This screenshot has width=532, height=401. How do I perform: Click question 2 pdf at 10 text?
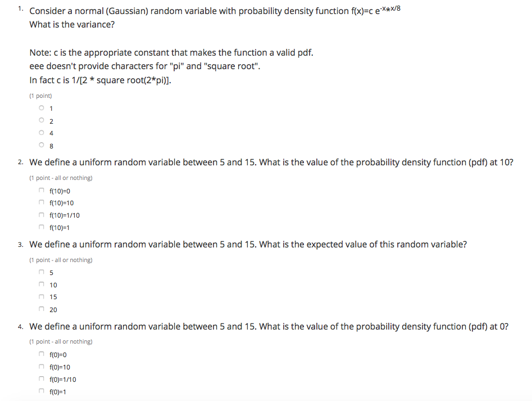[x=271, y=163]
